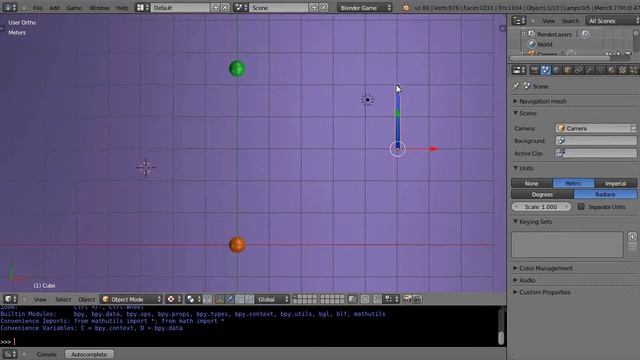Switch to the Object properties tab
The image size is (640, 360).
[568, 70]
